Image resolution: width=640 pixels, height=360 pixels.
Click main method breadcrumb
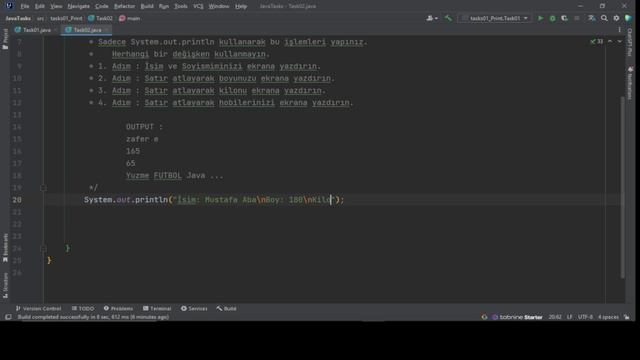point(130,18)
